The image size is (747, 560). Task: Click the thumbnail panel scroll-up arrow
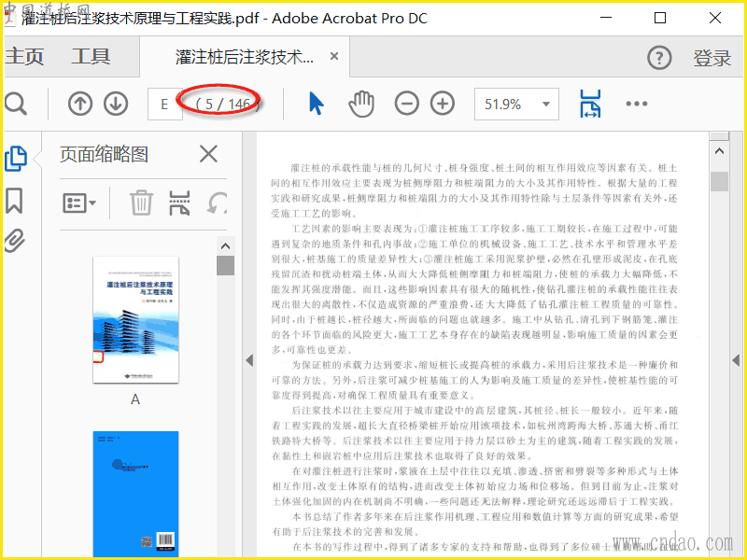225,246
